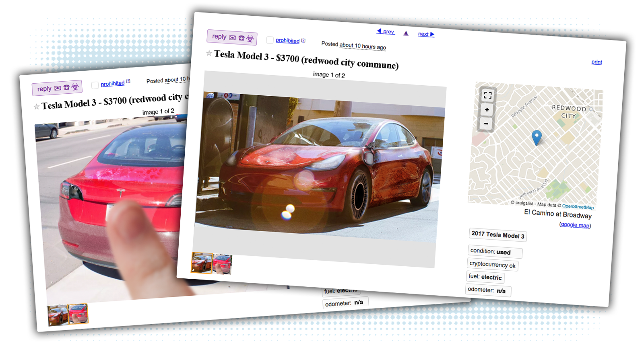Favorite the front listing with the star
The height and width of the screenshot is (362, 644).
click(209, 53)
